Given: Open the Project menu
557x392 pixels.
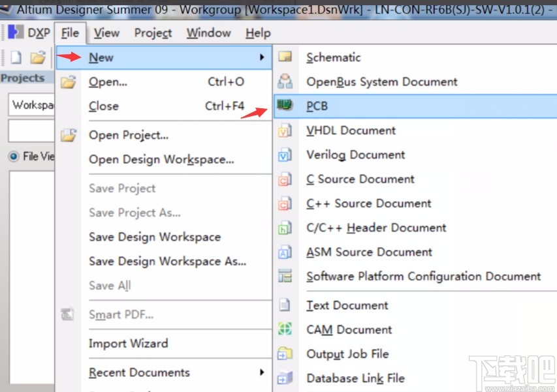Looking at the screenshot, I should (153, 33).
